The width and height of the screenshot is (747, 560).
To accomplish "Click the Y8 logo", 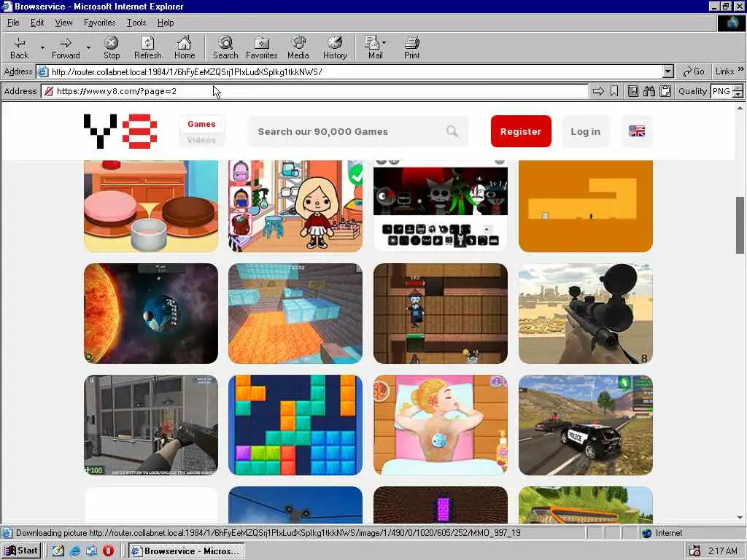I will pos(120,131).
